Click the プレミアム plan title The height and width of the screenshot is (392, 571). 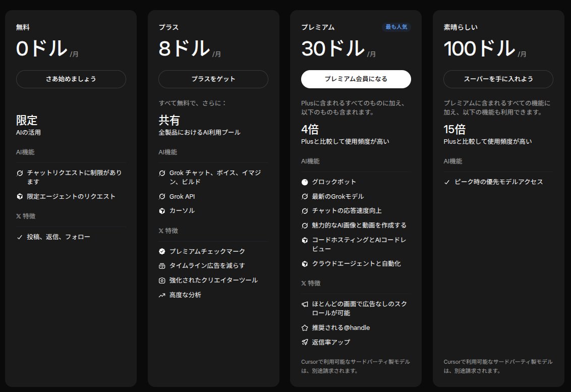pyautogui.click(x=318, y=27)
